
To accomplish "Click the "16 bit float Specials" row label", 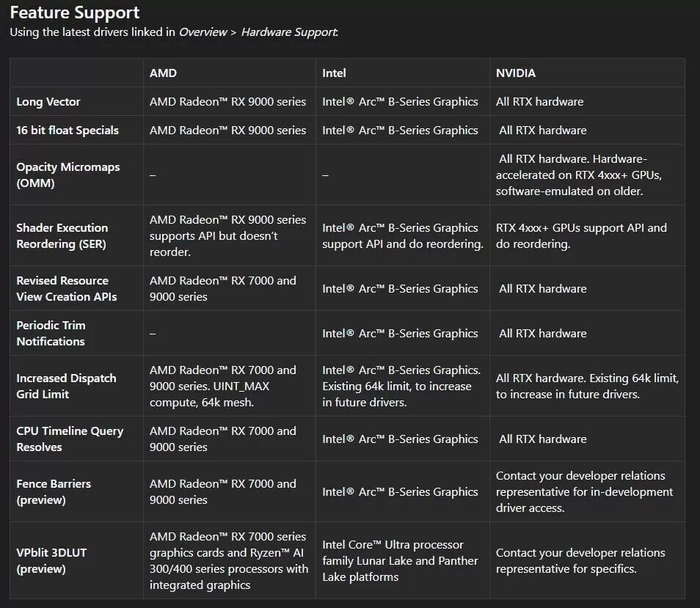I will 68,131.
